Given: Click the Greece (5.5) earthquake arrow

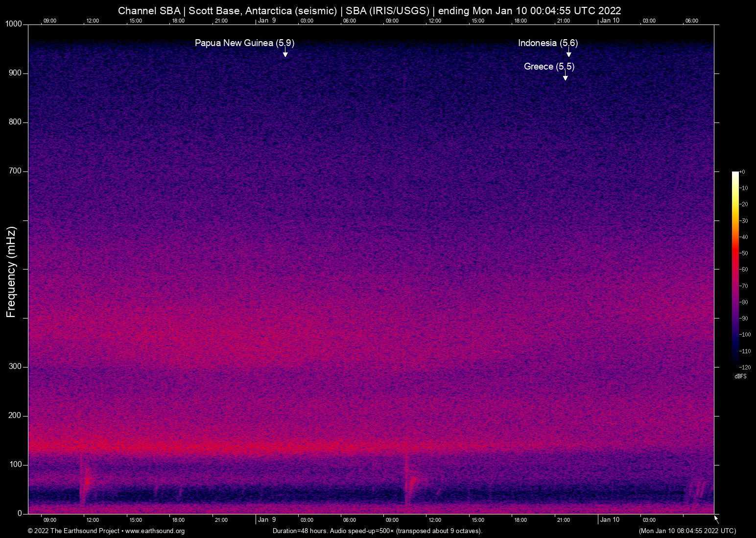Looking at the screenshot, I should [566, 76].
